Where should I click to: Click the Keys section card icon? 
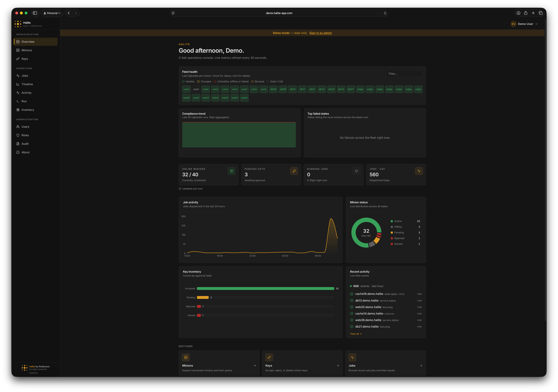269,358
